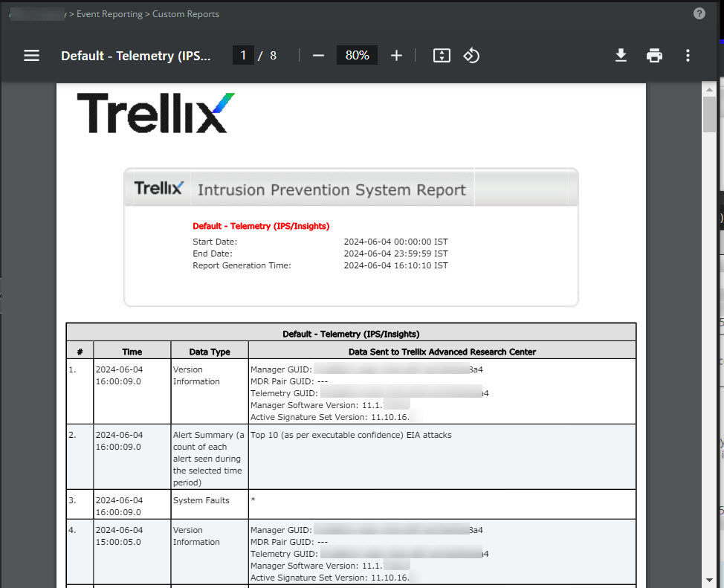Viewport: 724px width, 588px height.
Task: Click total page count '8'
Action: [273, 56]
